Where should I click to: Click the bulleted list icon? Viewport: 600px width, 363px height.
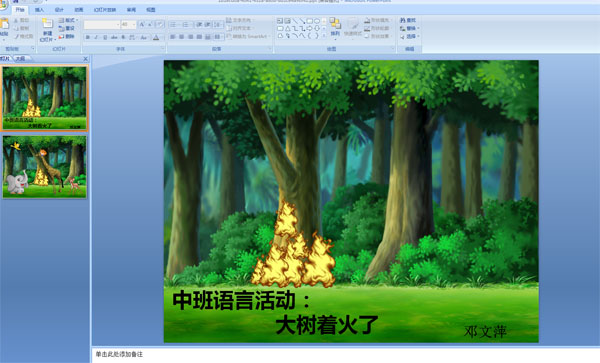(173, 24)
